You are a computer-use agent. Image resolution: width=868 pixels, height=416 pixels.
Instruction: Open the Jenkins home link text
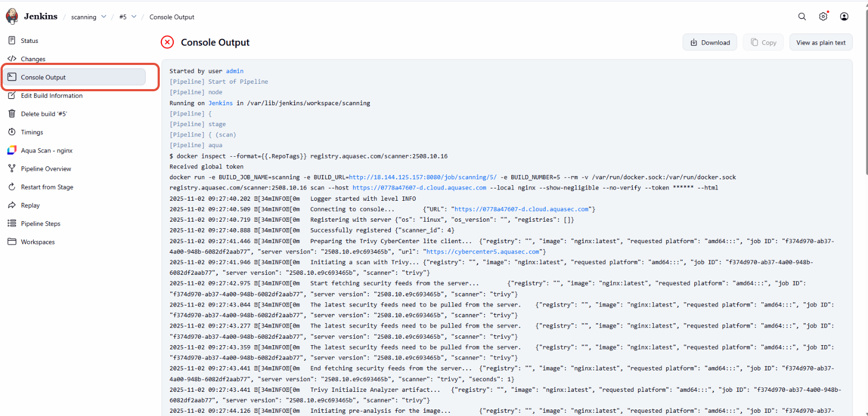point(41,16)
